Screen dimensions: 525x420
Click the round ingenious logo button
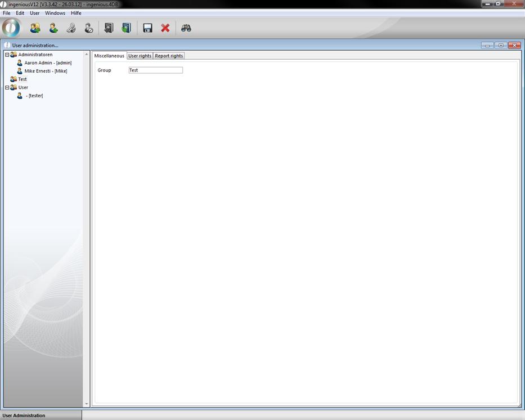coord(11,28)
